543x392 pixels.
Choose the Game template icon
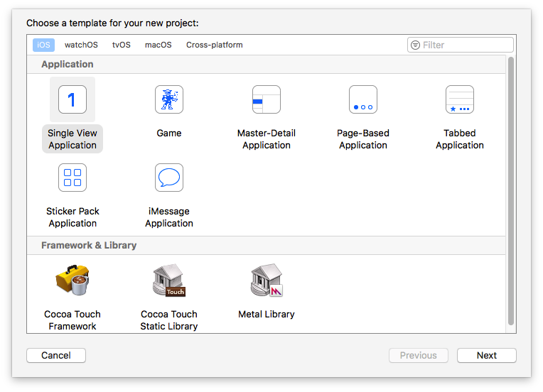pyautogui.click(x=169, y=99)
